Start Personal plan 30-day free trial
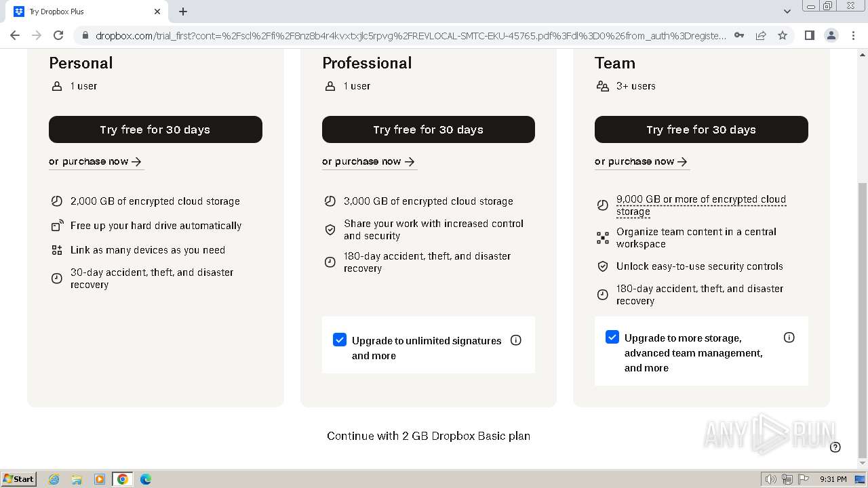The width and height of the screenshot is (868, 488). click(x=155, y=129)
